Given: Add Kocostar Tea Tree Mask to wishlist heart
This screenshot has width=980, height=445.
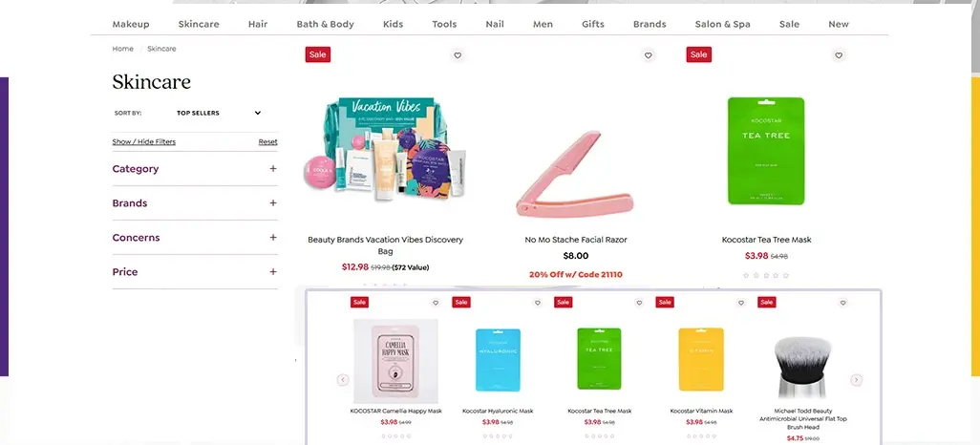Looking at the screenshot, I should (x=839, y=55).
